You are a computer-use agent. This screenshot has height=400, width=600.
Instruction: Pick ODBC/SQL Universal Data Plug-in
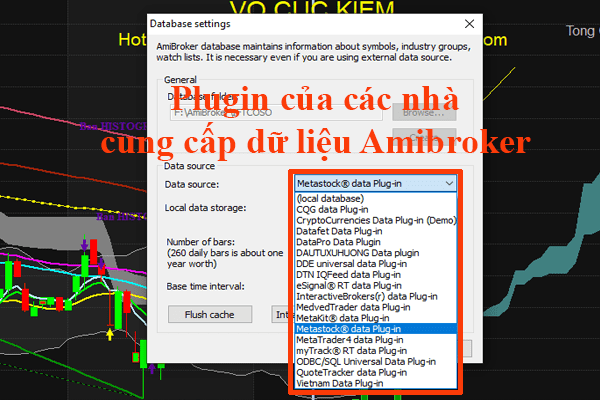[375, 362]
